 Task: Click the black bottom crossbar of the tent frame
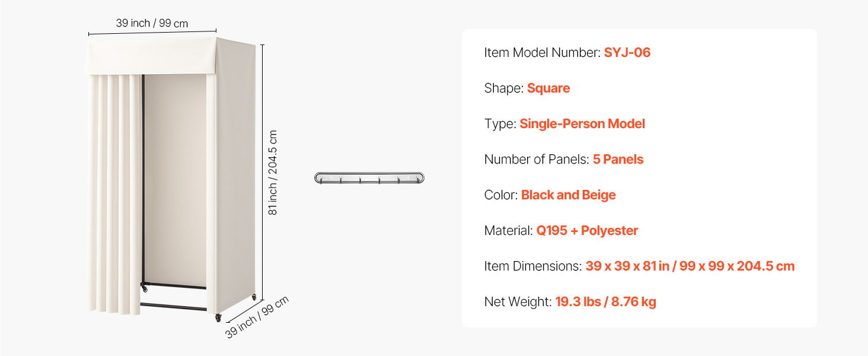173,306
